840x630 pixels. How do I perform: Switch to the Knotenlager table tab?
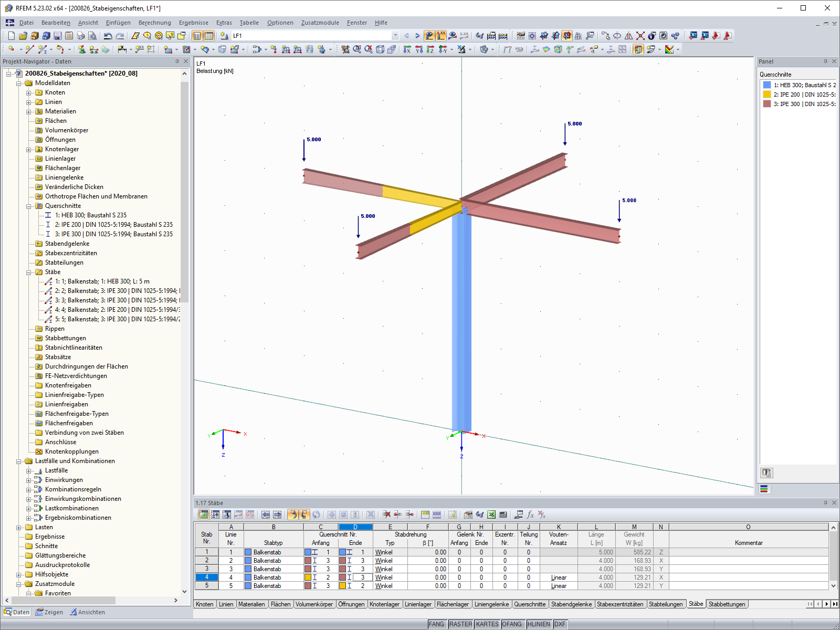coord(384,604)
